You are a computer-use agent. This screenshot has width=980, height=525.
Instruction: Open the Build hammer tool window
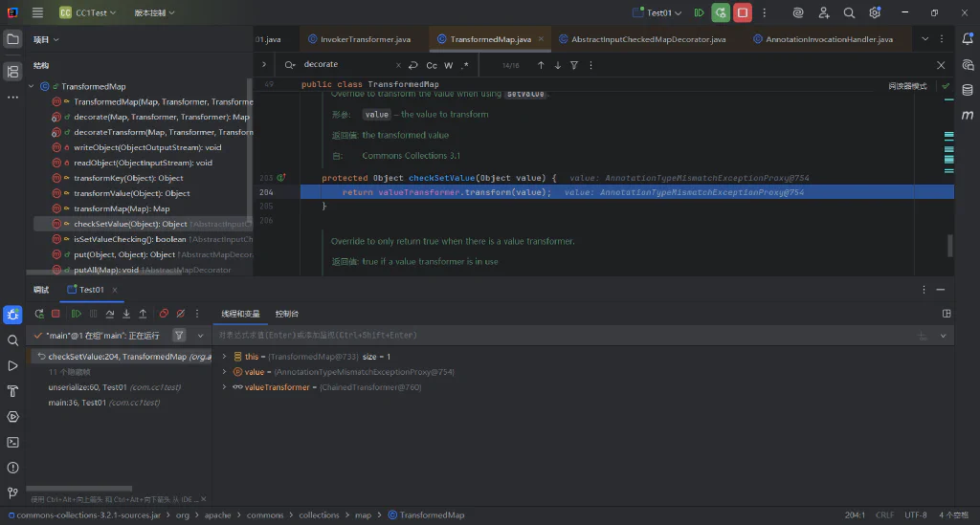(12, 391)
